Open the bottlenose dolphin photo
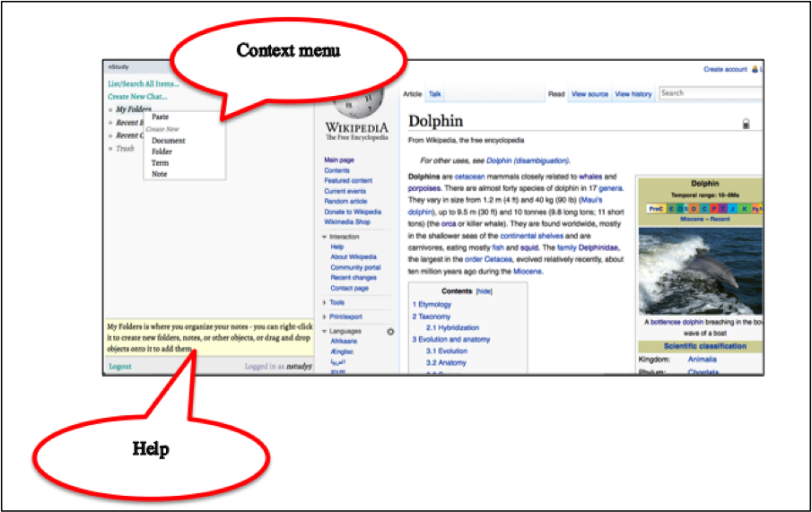 [x=700, y=272]
